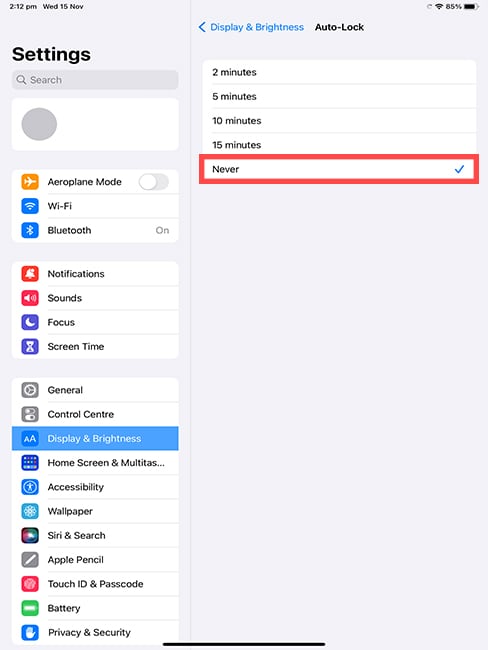The image size is (488, 650).
Task: Tap the Siri & Search icon
Action: pos(30,535)
